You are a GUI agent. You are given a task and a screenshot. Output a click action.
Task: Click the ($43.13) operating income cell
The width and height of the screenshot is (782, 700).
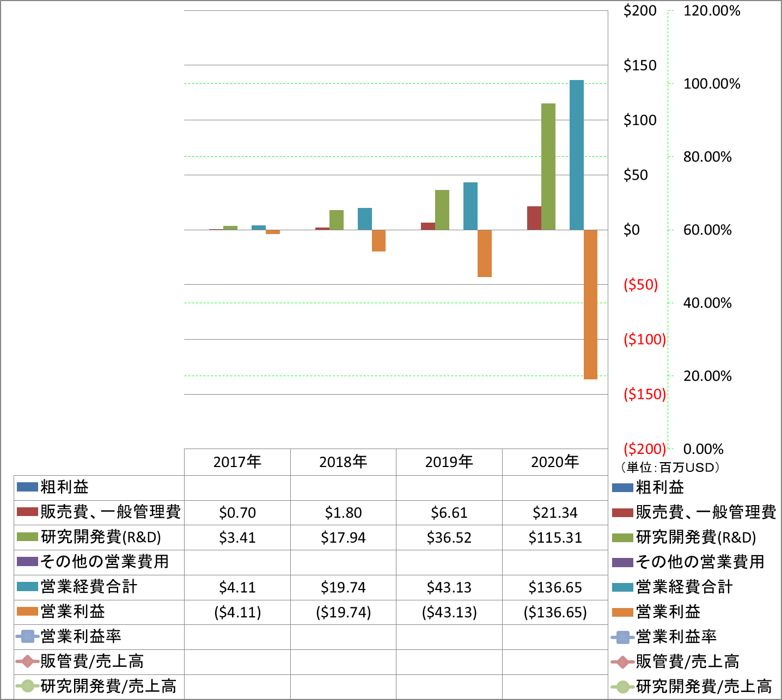(x=449, y=612)
